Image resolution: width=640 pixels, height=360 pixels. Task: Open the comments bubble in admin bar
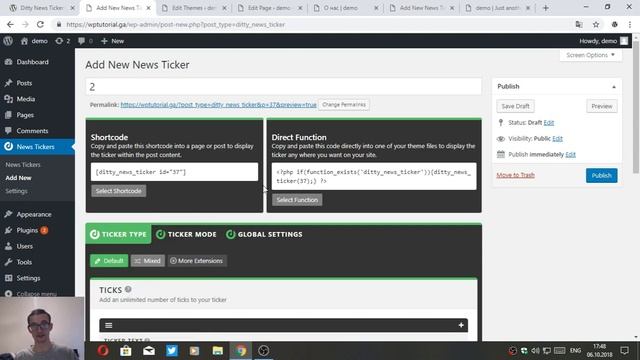(x=85, y=41)
